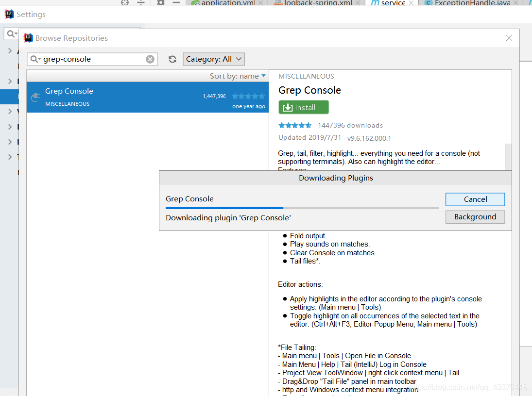Change the Sort by: name order
Image resolution: width=532 pixels, height=396 pixels.
coord(238,76)
